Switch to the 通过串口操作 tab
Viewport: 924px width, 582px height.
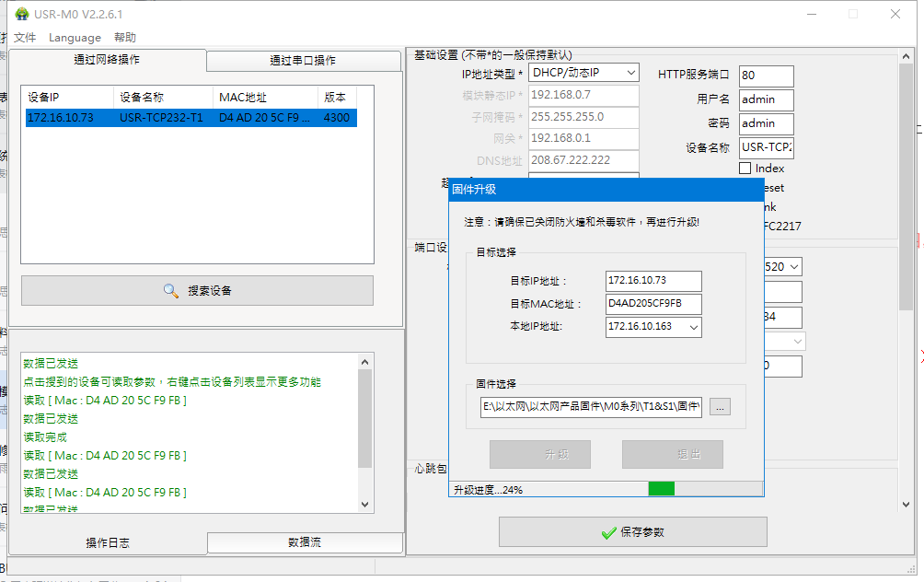click(303, 61)
